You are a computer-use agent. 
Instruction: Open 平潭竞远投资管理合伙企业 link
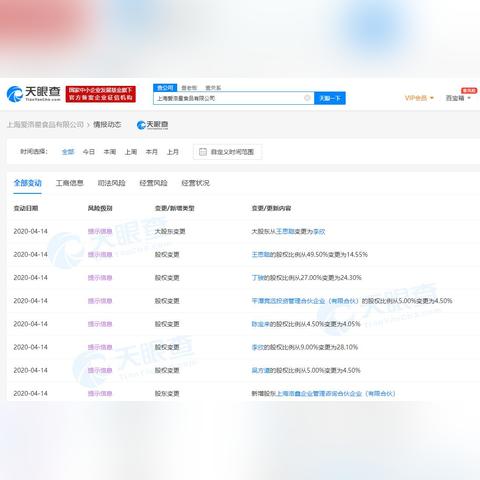tap(305, 301)
